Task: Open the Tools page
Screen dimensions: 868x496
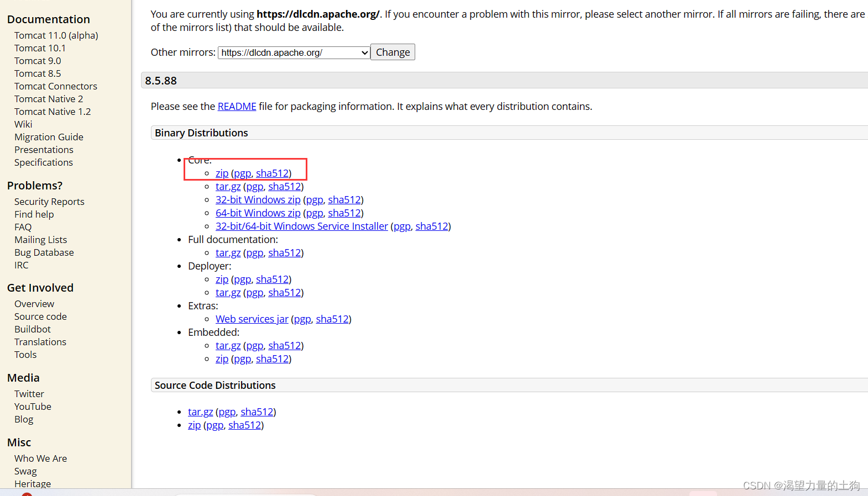Action: [25, 355]
